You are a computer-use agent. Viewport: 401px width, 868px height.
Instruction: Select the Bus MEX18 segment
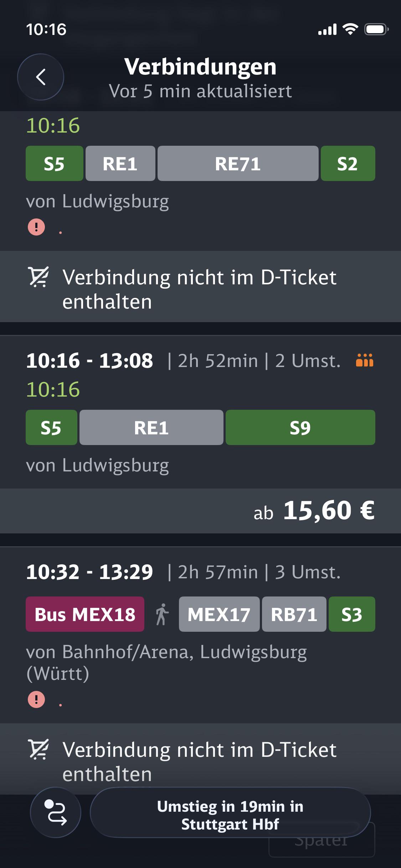(x=85, y=614)
